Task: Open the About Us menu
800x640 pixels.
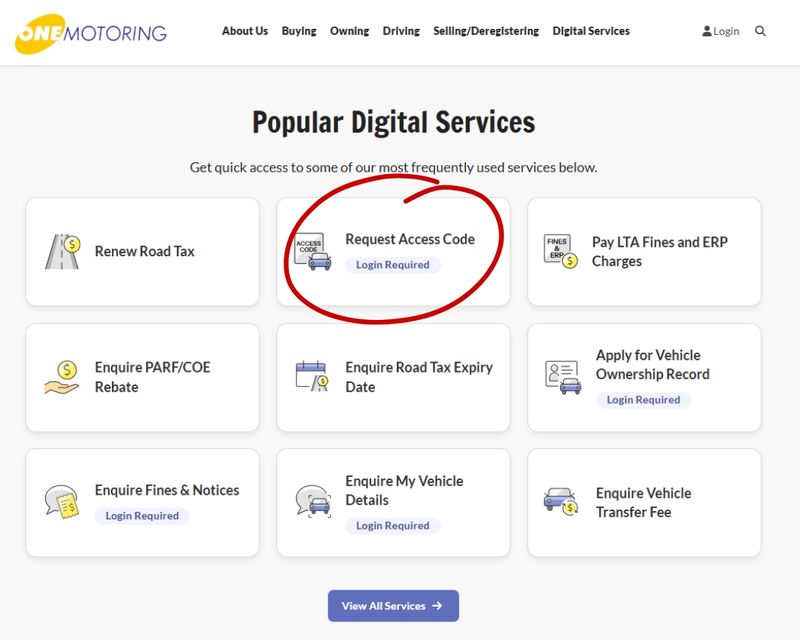Action: coord(245,31)
